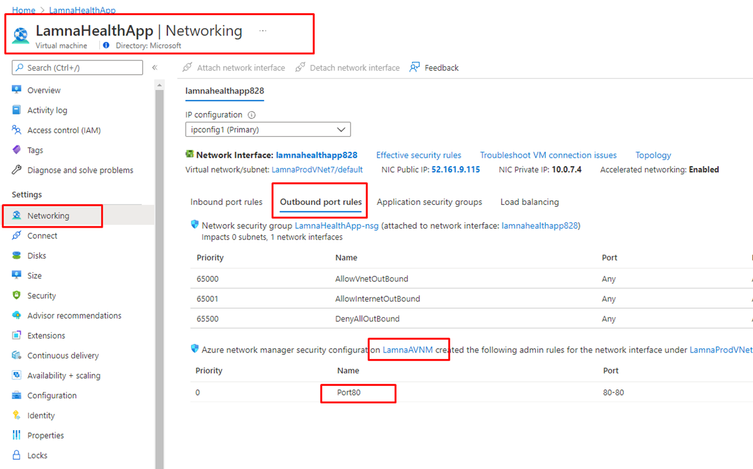Click the Overview monitor icon
Screen dimensions: 753x469
16,90
